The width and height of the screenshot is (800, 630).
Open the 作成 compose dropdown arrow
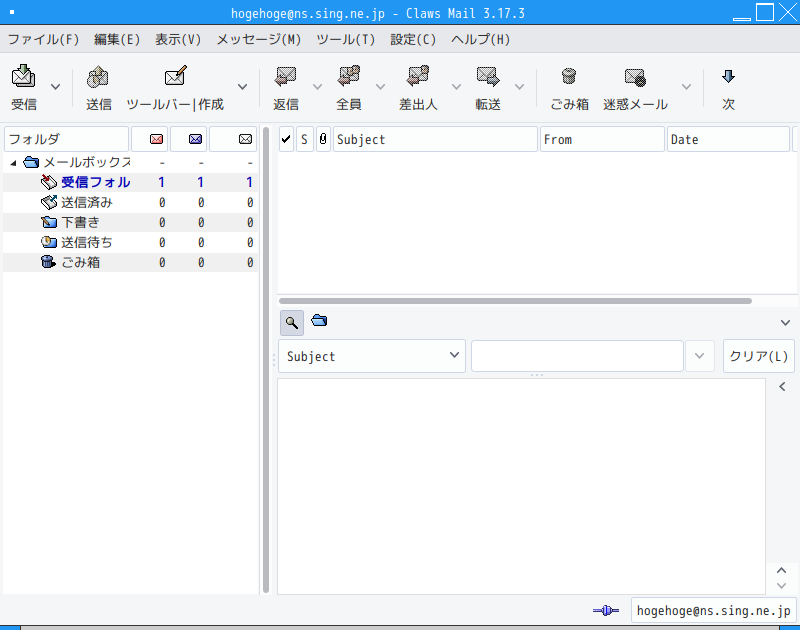click(243, 87)
